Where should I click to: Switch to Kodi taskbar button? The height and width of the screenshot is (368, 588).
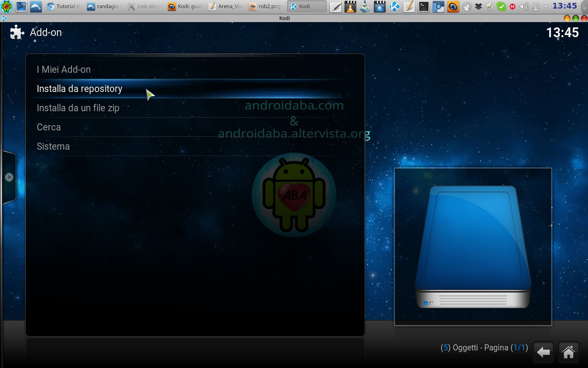pyautogui.click(x=307, y=6)
